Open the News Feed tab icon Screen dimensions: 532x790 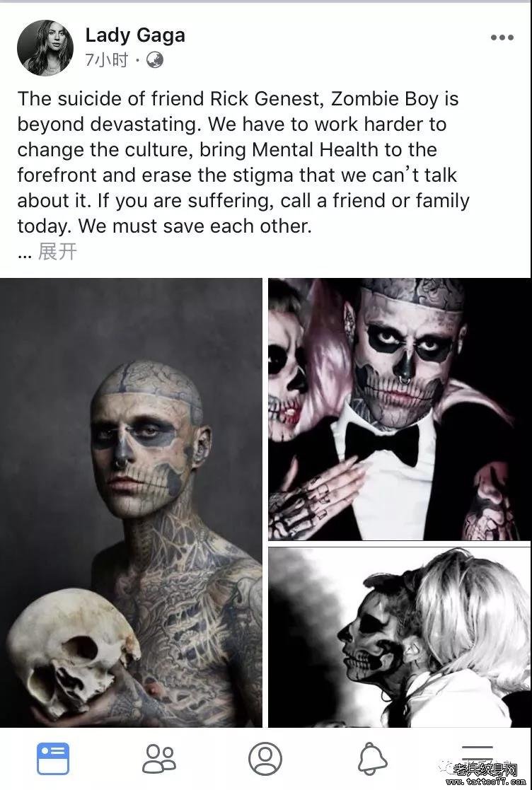coord(53,759)
